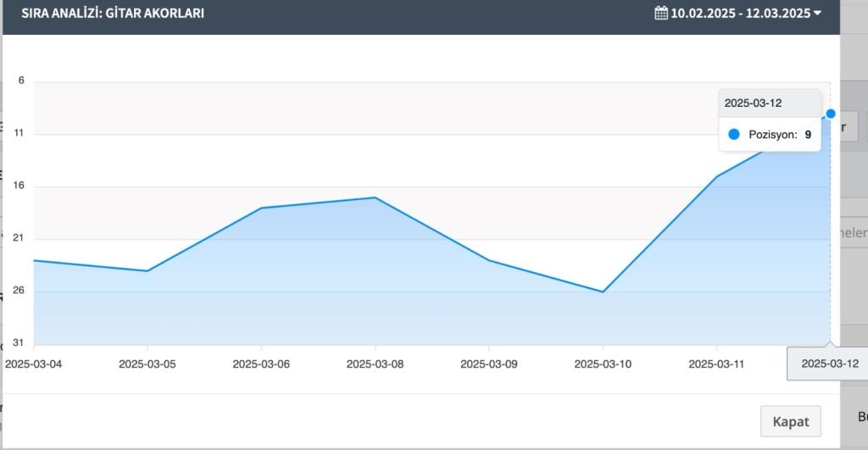Click the chart line point above 2025-03-05

click(x=147, y=271)
